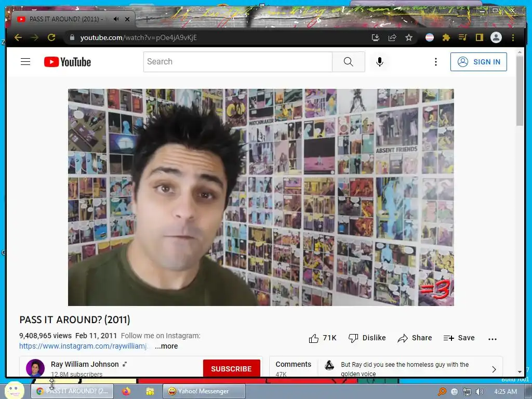The width and height of the screenshot is (532, 399).
Task: Save video to a playlist
Action: tap(459, 338)
